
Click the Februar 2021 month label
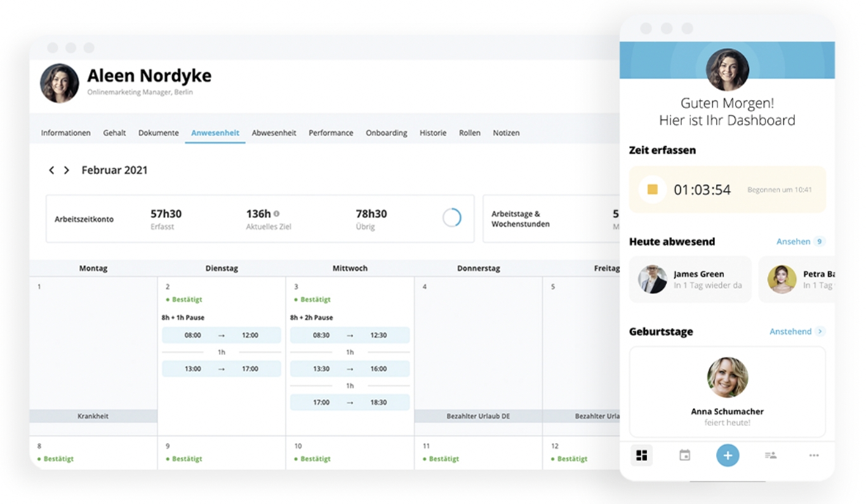click(x=114, y=170)
